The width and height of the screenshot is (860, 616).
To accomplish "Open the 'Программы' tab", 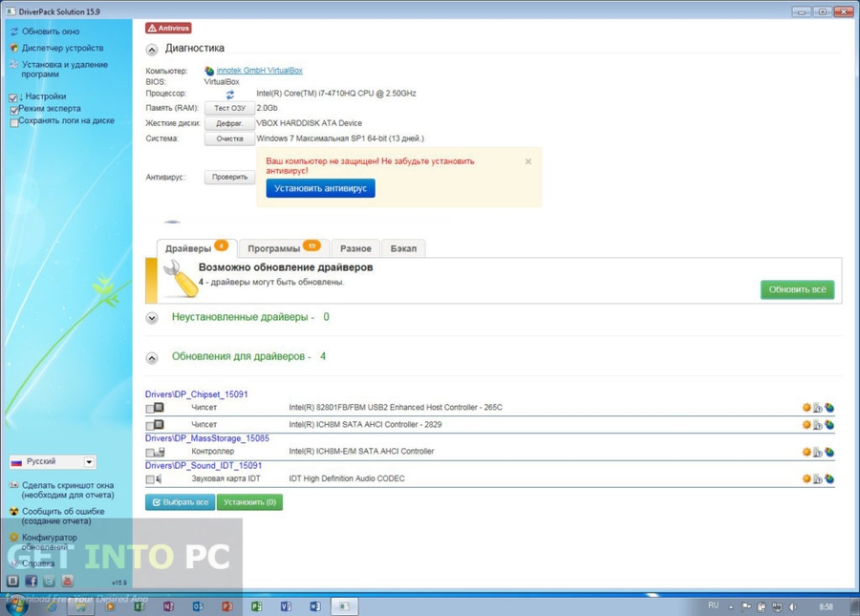I will coord(276,247).
